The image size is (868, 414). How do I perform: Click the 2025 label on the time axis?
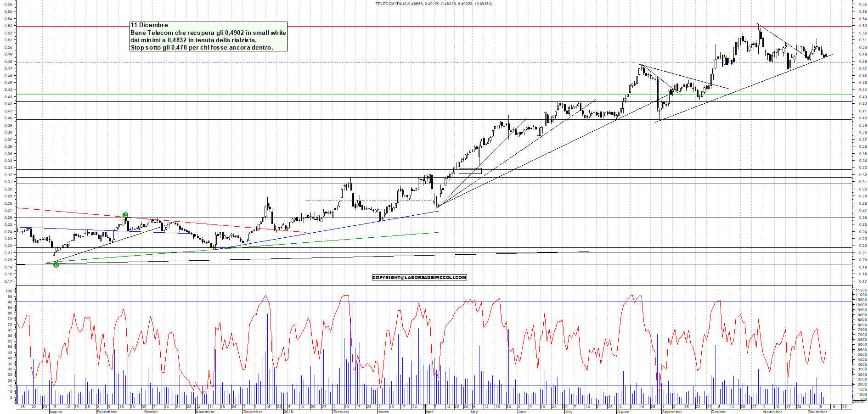(x=288, y=412)
